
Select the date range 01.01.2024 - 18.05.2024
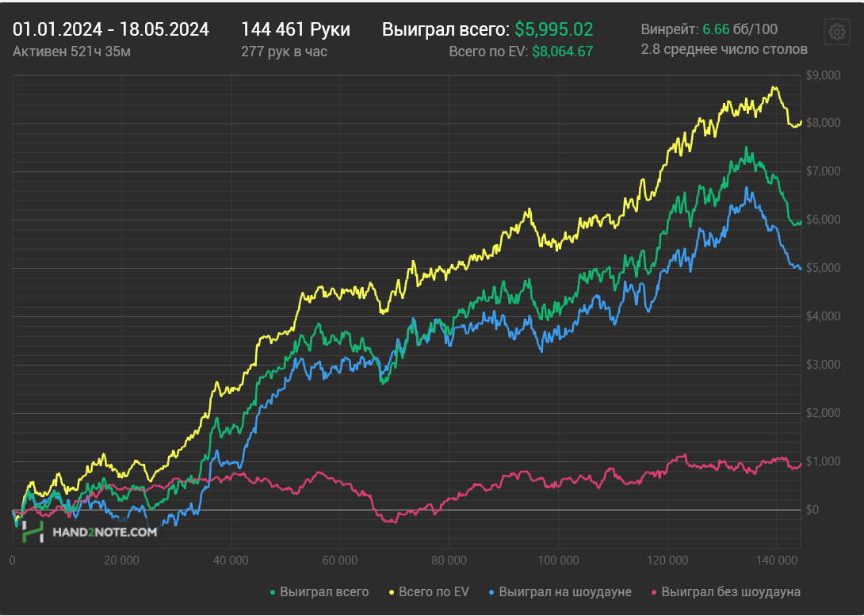click(111, 30)
